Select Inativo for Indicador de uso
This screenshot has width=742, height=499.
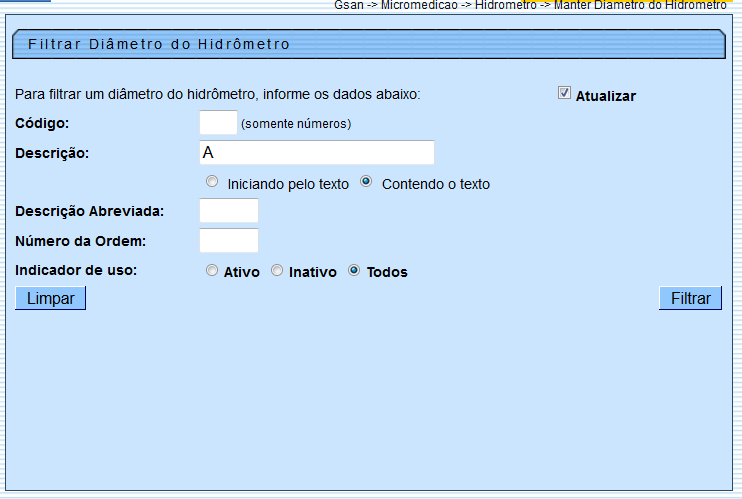[x=277, y=270]
